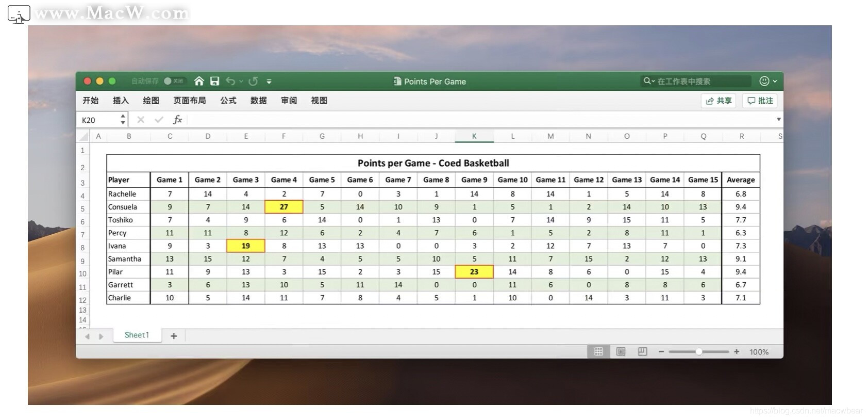Select the 'Game 1' header cell
This screenshot has height=420, width=868.
[x=170, y=180]
